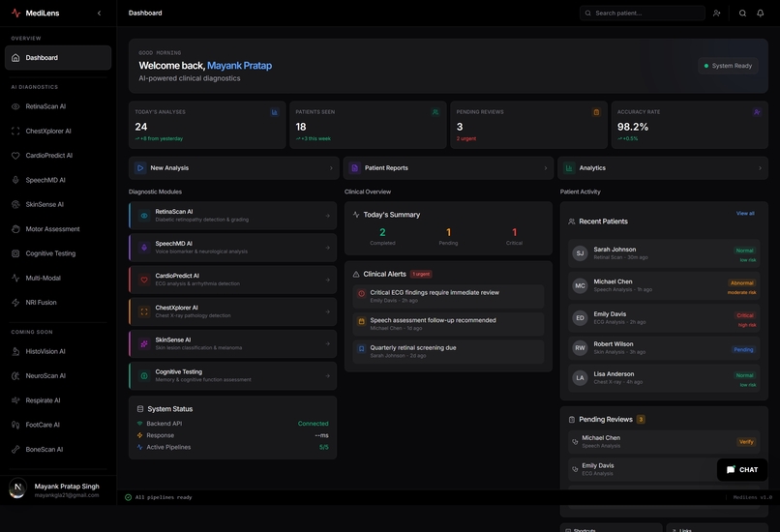Collapse the sidebar with the chevron

tap(99, 13)
